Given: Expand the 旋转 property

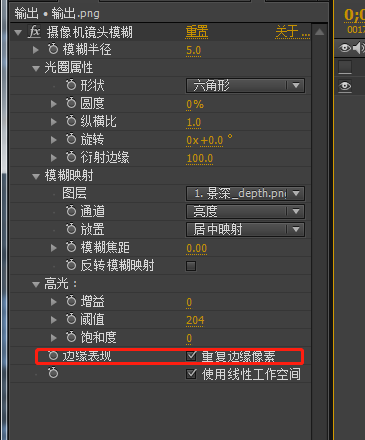Looking at the screenshot, I should (54, 140).
